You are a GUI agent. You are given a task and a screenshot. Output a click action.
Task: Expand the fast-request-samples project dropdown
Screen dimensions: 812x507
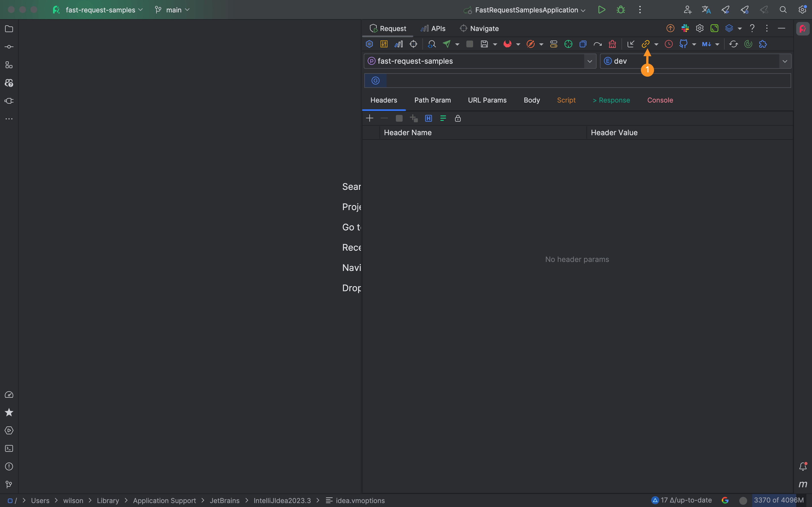click(590, 61)
